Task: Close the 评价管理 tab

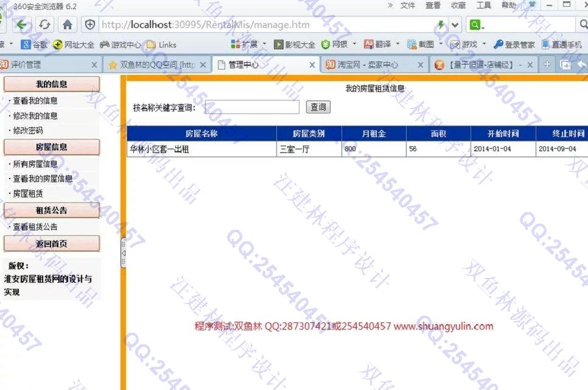Action: click(94, 65)
